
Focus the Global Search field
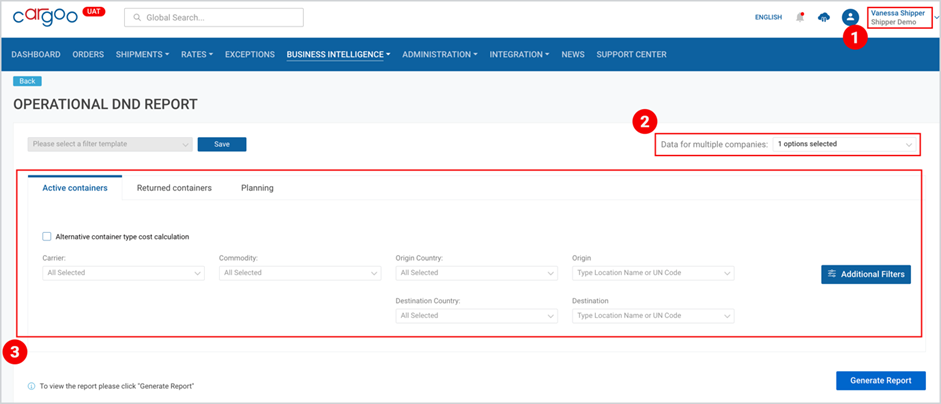pos(214,18)
